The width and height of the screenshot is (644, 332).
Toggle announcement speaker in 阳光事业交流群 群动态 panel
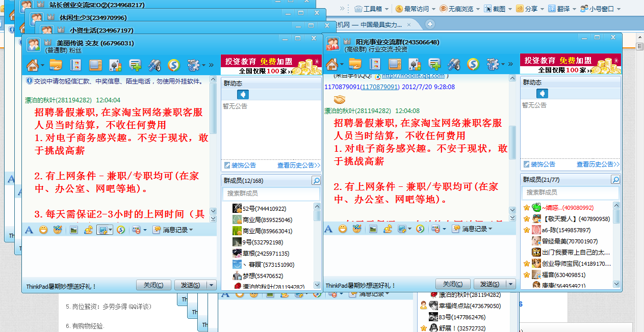543,93
